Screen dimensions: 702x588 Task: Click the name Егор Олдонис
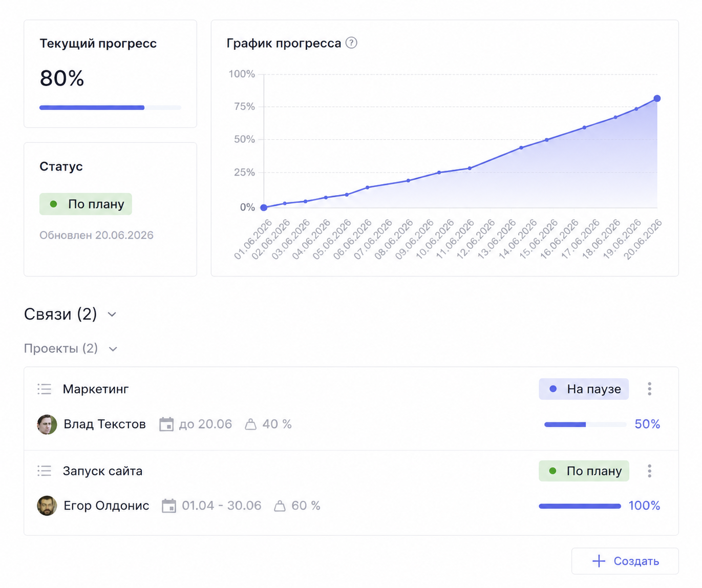107,506
